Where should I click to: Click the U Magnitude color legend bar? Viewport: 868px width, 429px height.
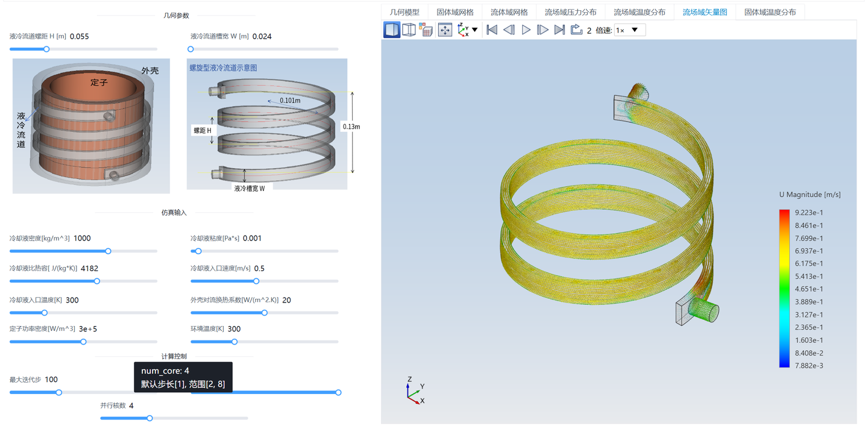pos(784,288)
